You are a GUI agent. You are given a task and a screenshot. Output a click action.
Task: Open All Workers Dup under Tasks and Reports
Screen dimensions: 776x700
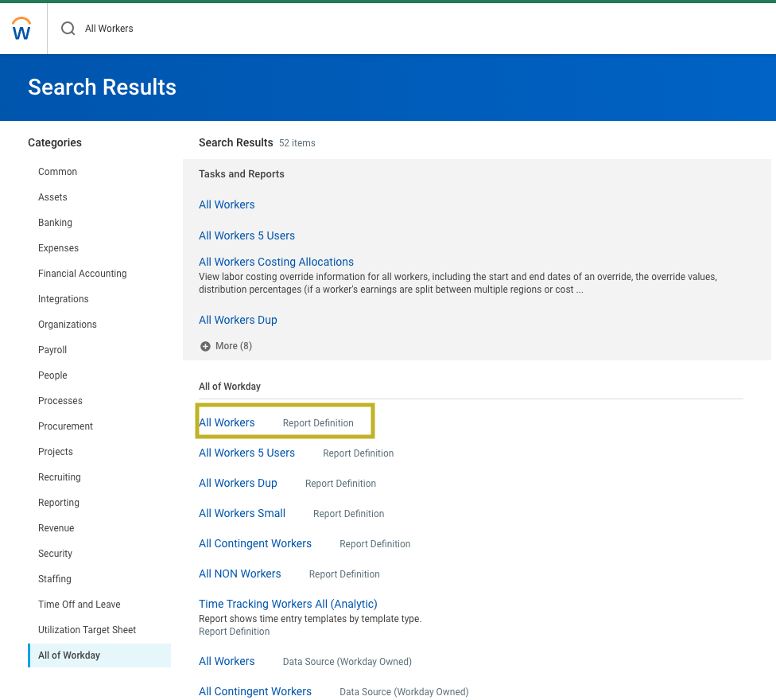pos(238,320)
